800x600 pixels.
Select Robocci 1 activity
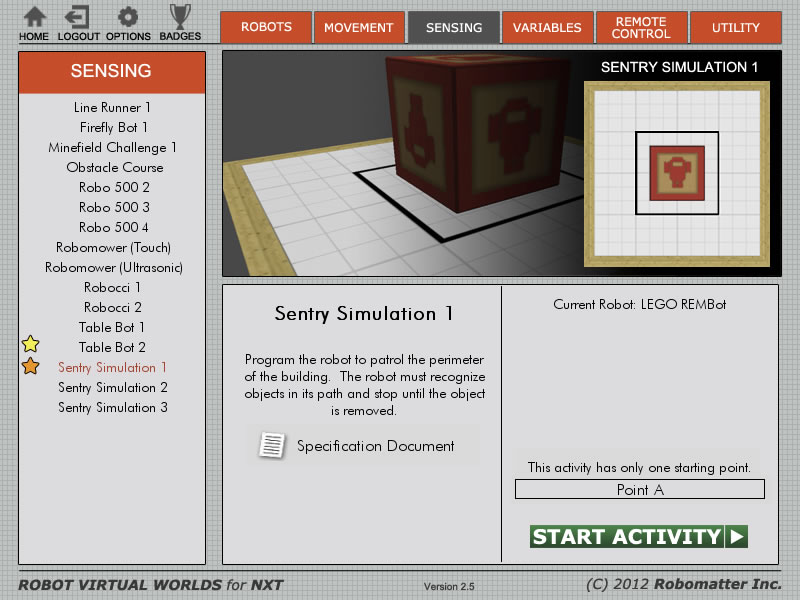pos(112,287)
